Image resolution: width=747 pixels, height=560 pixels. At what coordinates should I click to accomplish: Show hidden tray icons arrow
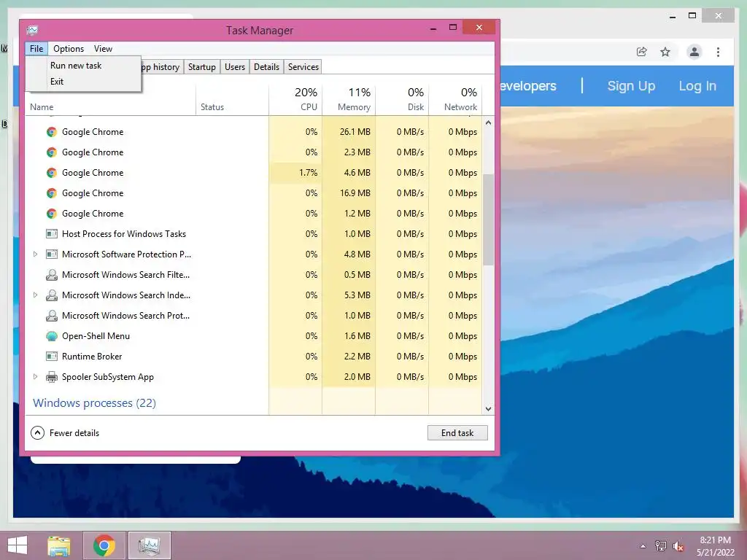[643, 546]
